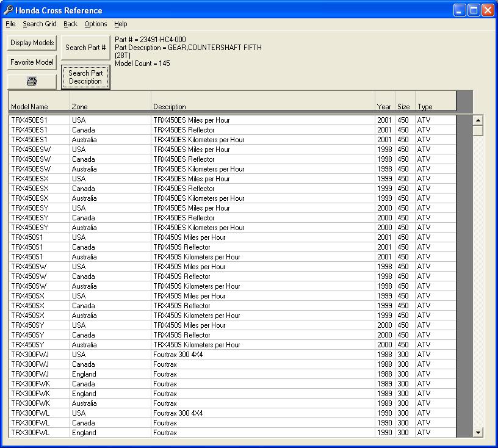Click the Back menu item
This screenshot has width=498, height=448.
(x=70, y=24)
